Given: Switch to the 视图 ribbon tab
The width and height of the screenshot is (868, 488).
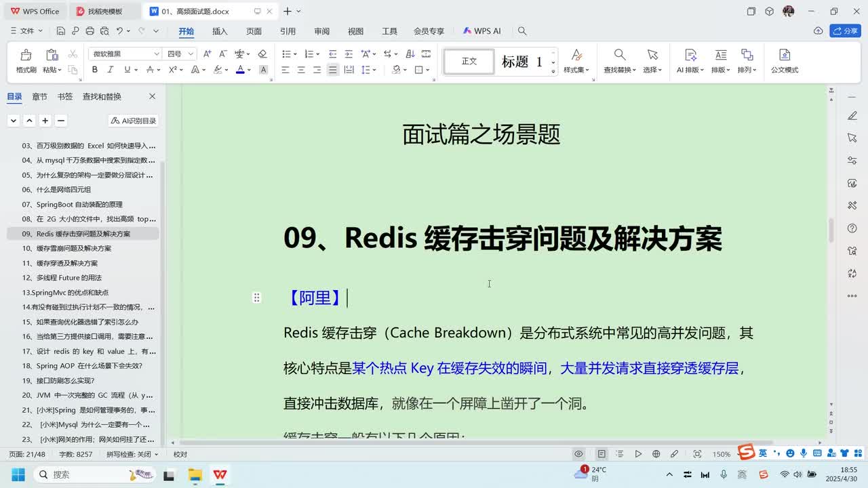Looking at the screenshot, I should pos(355,31).
